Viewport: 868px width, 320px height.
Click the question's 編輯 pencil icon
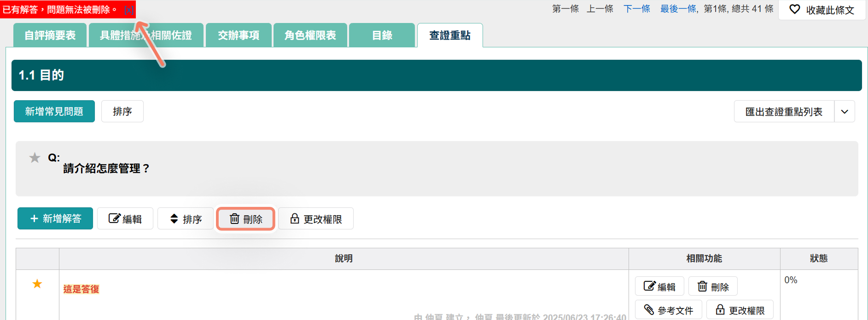114,219
